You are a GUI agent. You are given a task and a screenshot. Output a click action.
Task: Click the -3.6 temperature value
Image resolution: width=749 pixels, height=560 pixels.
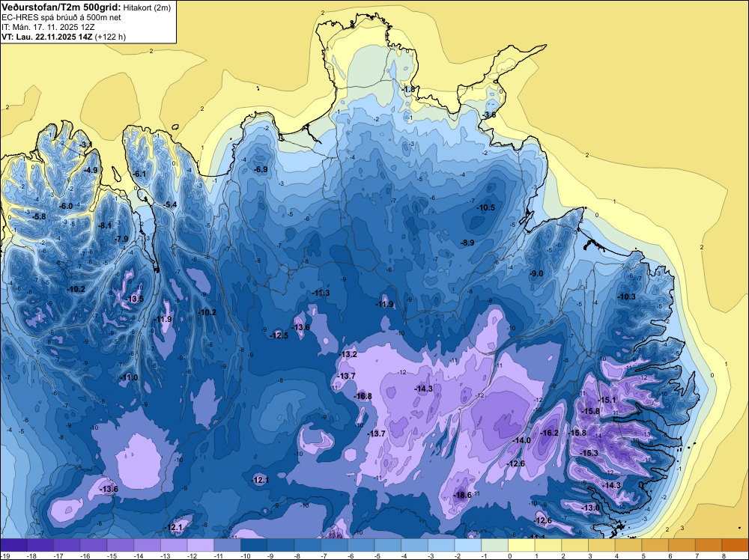pos(488,115)
